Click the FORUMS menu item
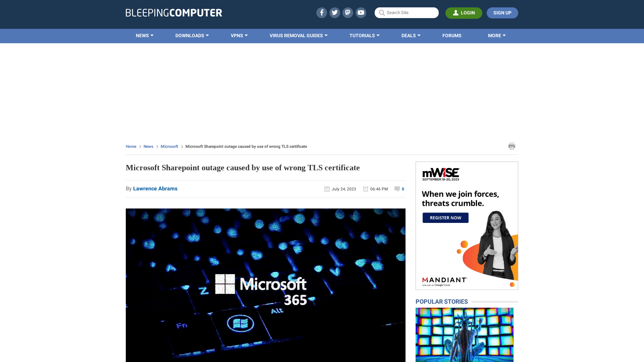Image resolution: width=644 pixels, height=362 pixels. point(451,35)
